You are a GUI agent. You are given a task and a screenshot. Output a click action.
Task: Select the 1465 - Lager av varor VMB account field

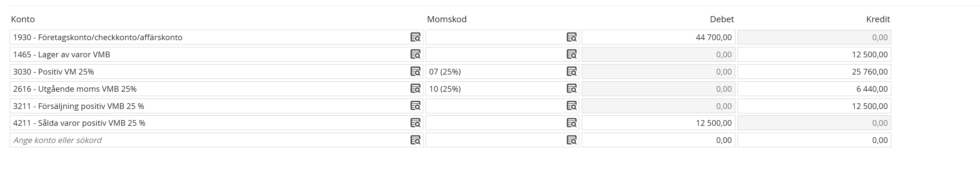216,54
